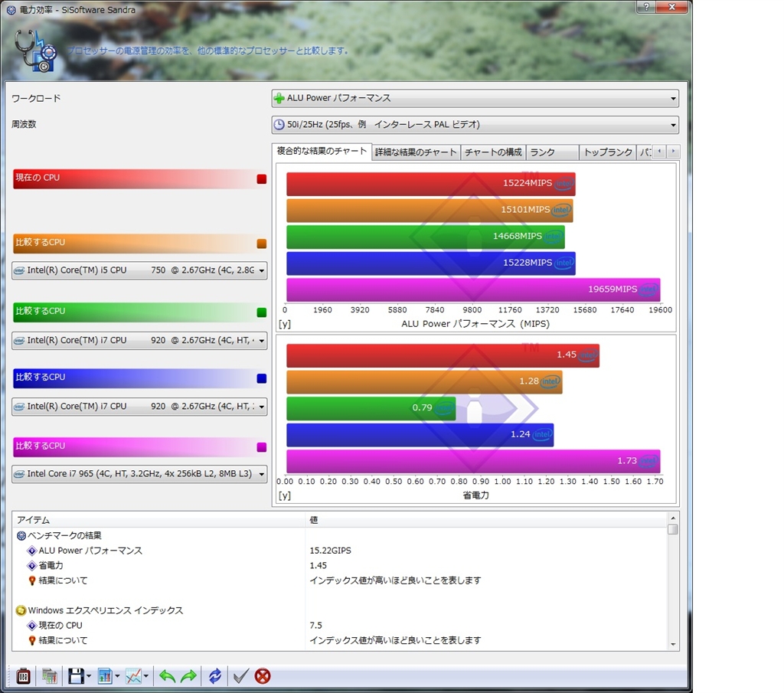Click the 7.5 index value

tap(316, 626)
